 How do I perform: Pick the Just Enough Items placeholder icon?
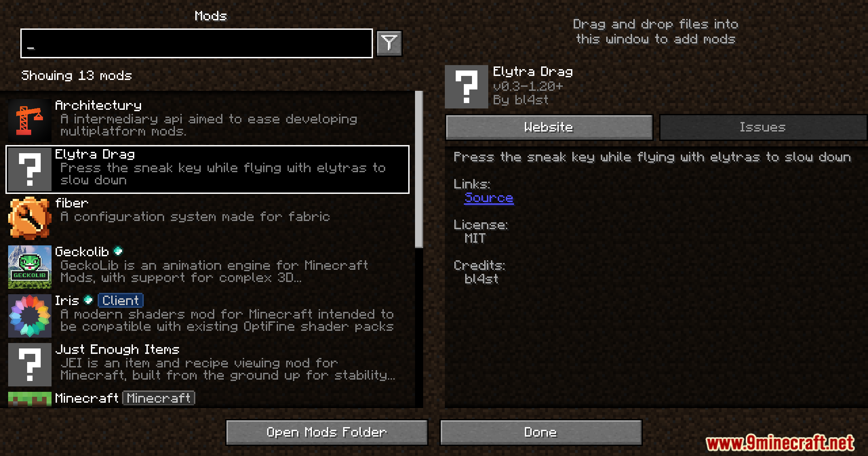point(30,365)
